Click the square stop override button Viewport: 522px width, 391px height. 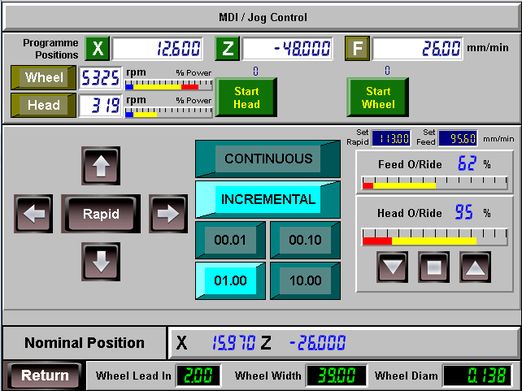(x=434, y=267)
